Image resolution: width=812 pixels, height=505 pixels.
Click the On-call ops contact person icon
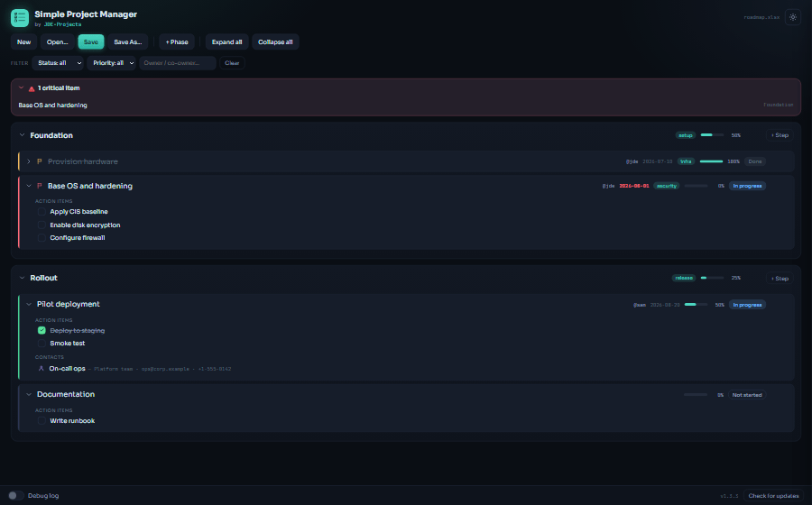[x=42, y=369]
